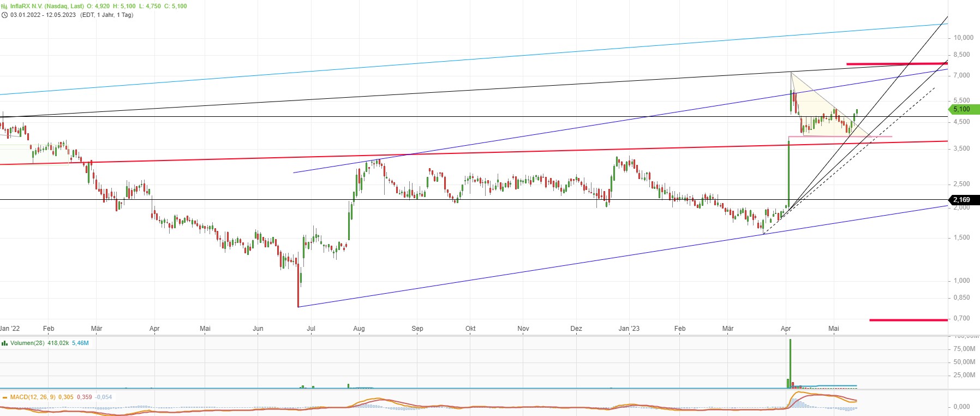Click the Jan '23 label on time axis
The width and height of the screenshot is (980, 416).
[x=629, y=329]
